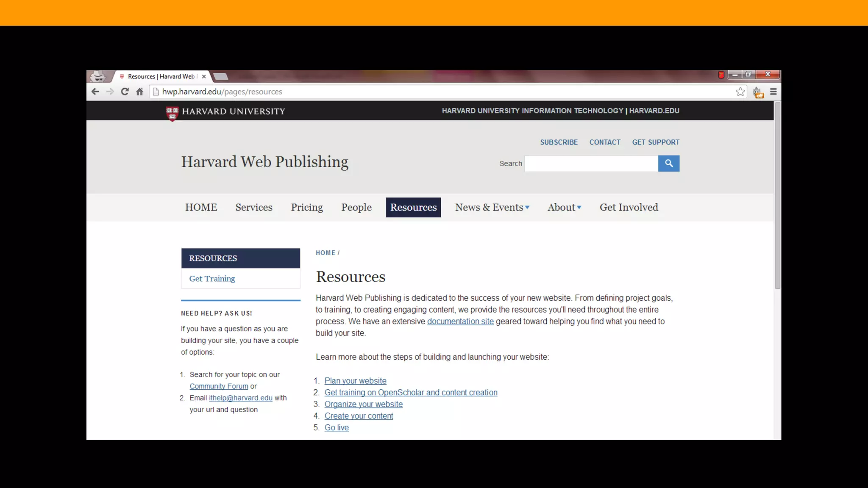This screenshot has height=488, width=868.
Task: Open Get training on OpenScholar link
Action: click(x=411, y=392)
